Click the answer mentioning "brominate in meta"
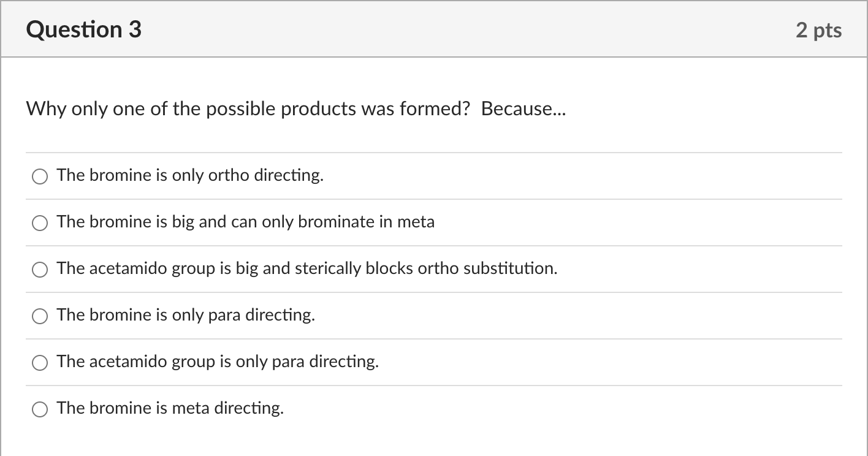The image size is (868, 456). pyautogui.click(x=245, y=222)
